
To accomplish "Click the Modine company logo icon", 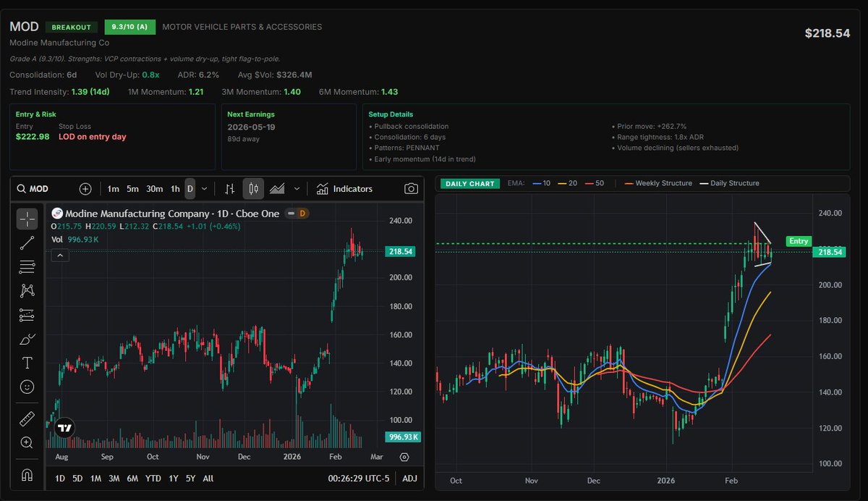I will pyautogui.click(x=57, y=214).
